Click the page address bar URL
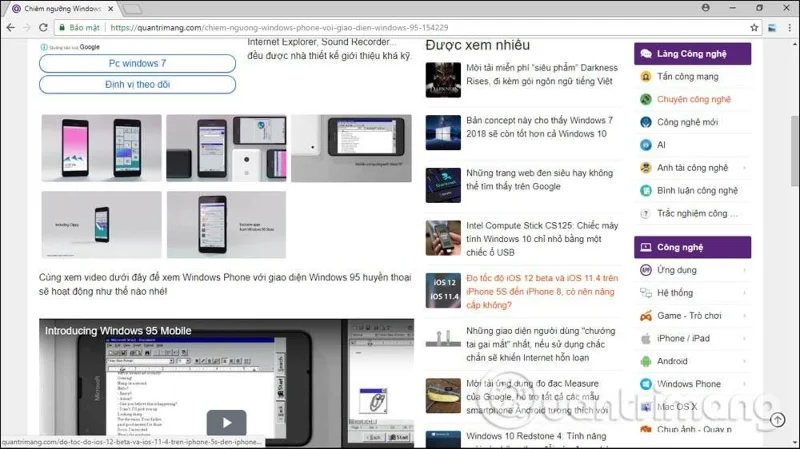This screenshot has height=449, width=800. [279, 28]
